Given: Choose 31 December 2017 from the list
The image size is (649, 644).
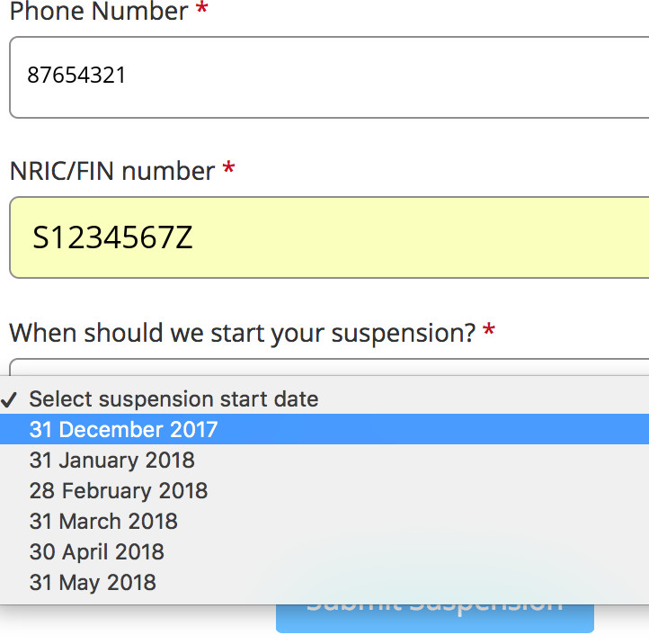Looking at the screenshot, I should [x=123, y=429].
